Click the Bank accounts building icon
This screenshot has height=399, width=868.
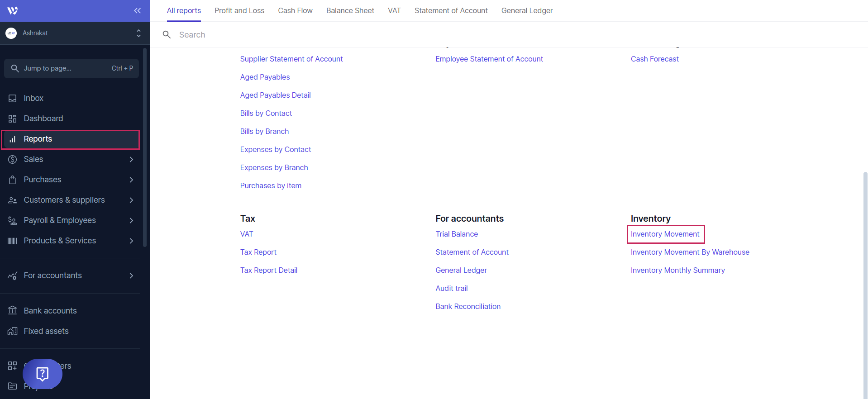pos(13,311)
